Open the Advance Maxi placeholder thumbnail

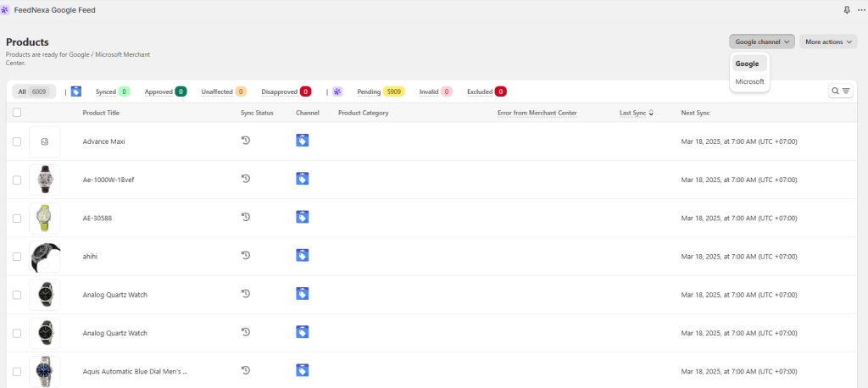45,141
